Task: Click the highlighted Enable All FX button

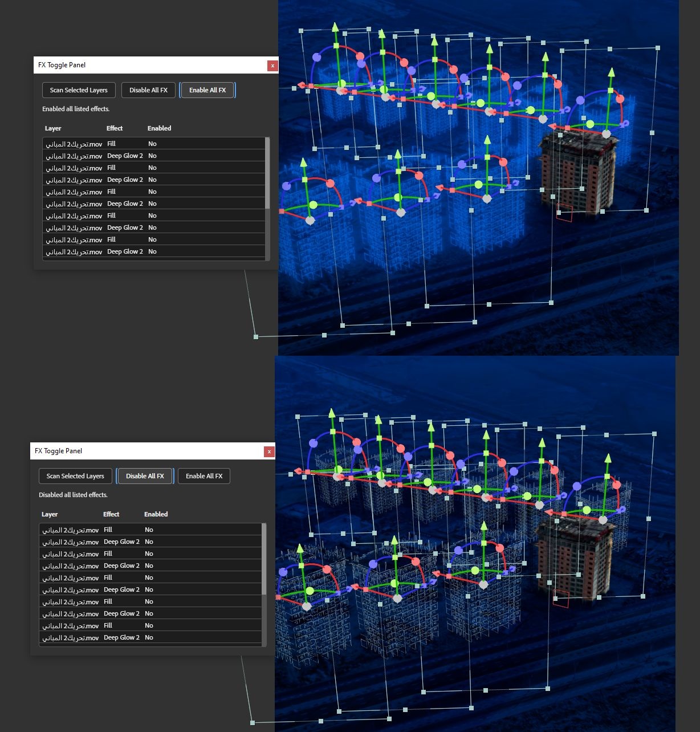Action: click(x=207, y=90)
